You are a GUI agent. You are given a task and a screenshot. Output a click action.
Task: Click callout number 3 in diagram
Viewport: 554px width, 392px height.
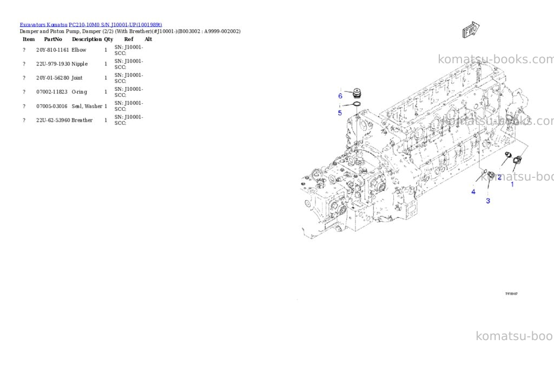488,201
